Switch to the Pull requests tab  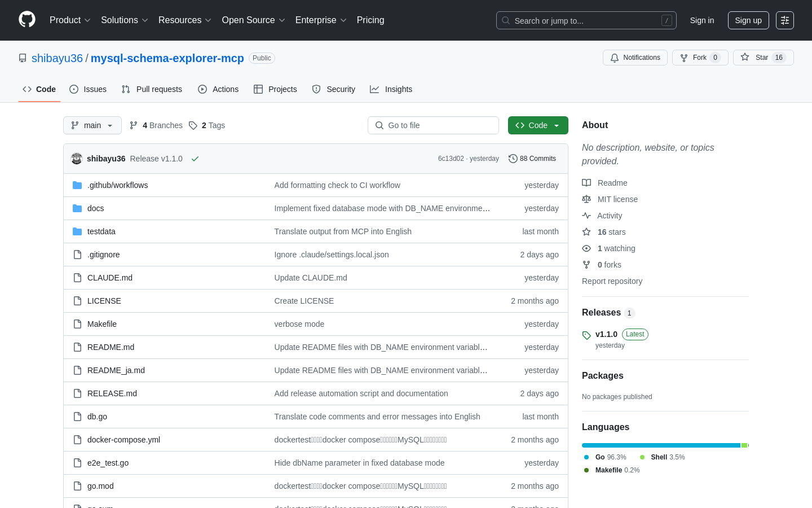click(x=152, y=89)
